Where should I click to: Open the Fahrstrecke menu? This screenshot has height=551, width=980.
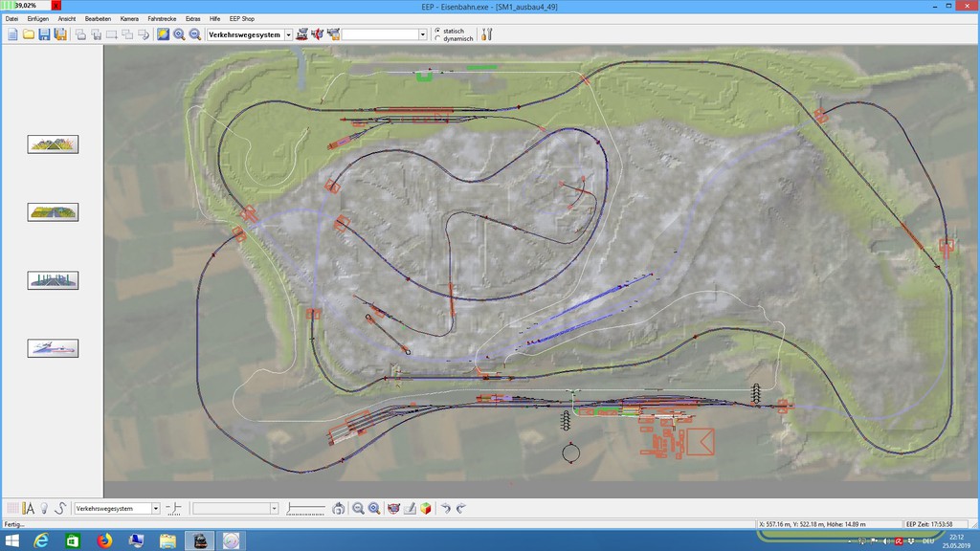(162, 19)
